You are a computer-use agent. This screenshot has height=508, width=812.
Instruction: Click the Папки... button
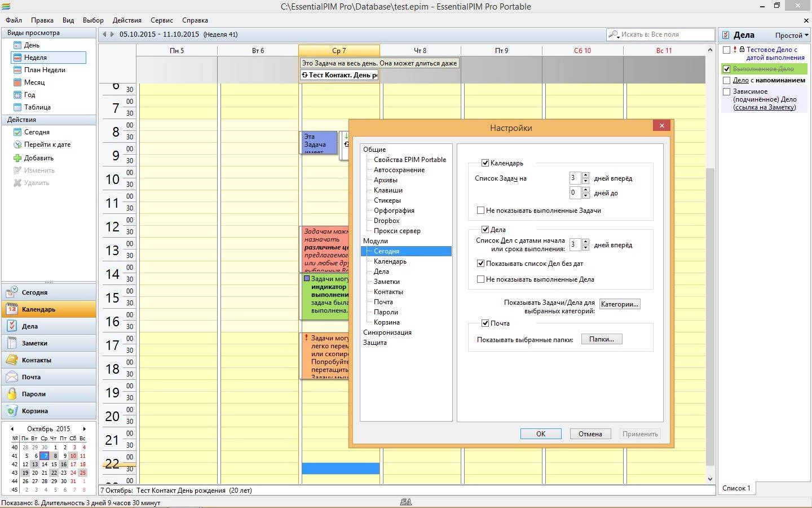602,339
